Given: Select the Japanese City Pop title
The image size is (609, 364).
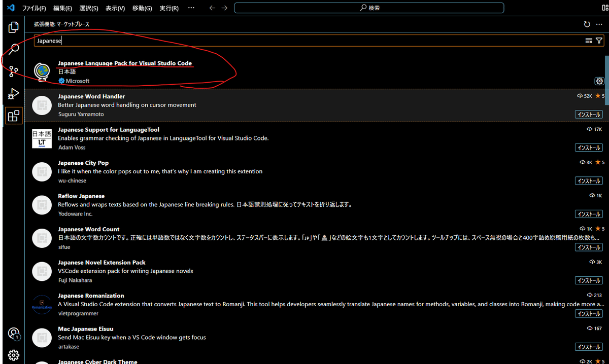Looking at the screenshot, I should tap(83, 163).
